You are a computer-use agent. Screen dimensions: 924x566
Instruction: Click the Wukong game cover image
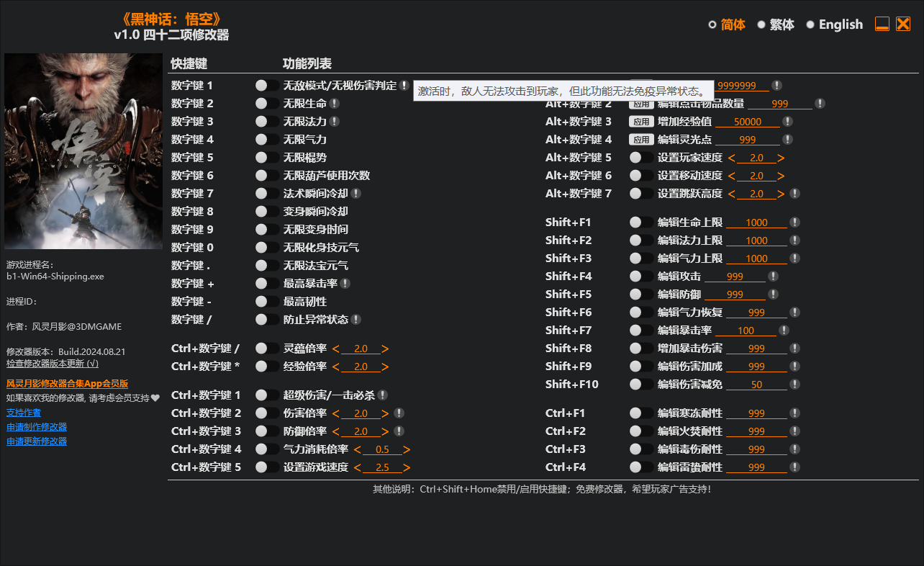tap(83, 151)
